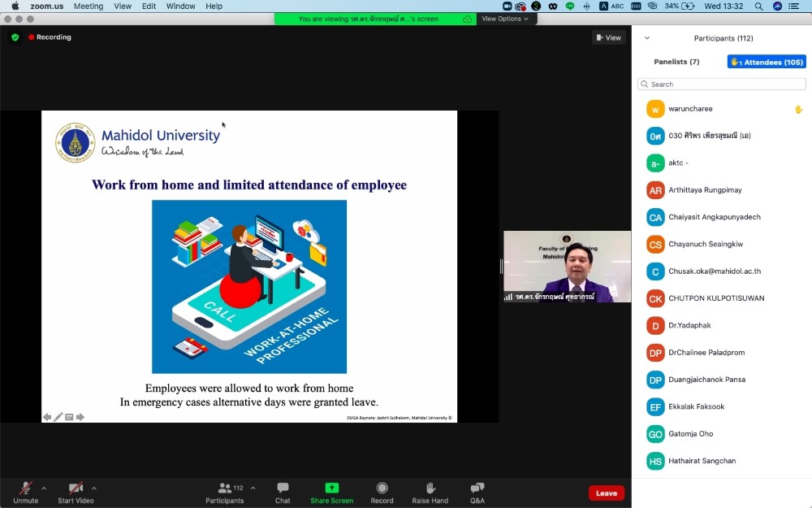Click the pen annotation icon on slide

(58, 417)
